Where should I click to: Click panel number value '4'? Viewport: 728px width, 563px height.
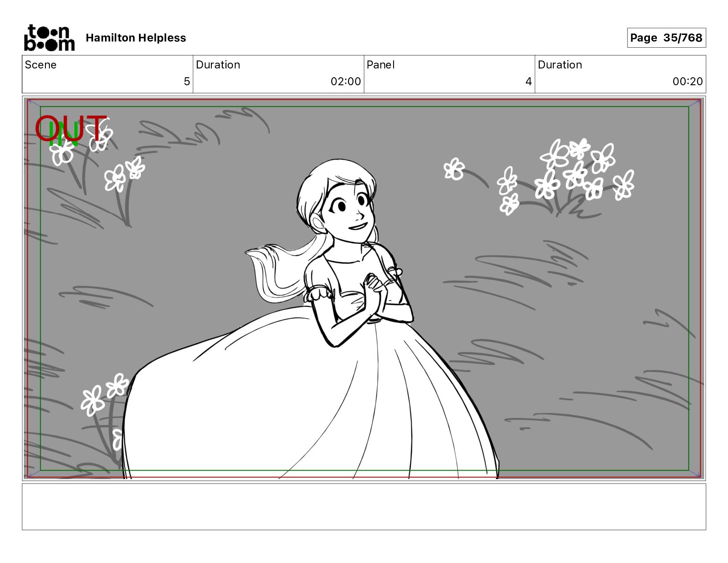[529, 81]
